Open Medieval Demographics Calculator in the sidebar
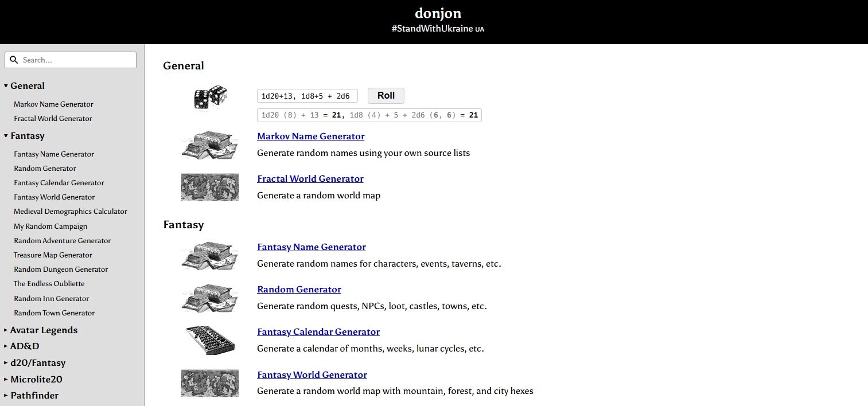Image resolution: width=868 pixels, height=406 pixels. point(71,212)
